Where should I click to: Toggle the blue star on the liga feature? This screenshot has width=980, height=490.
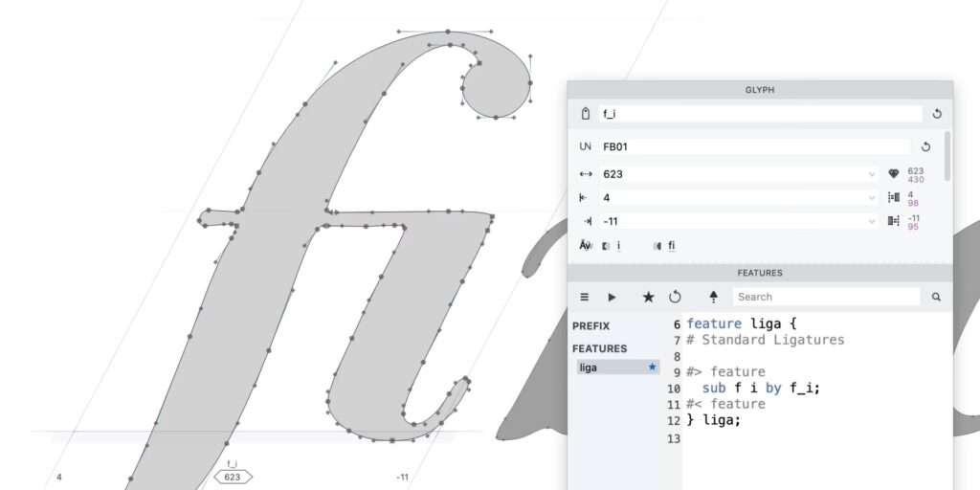tap(653, 367)
